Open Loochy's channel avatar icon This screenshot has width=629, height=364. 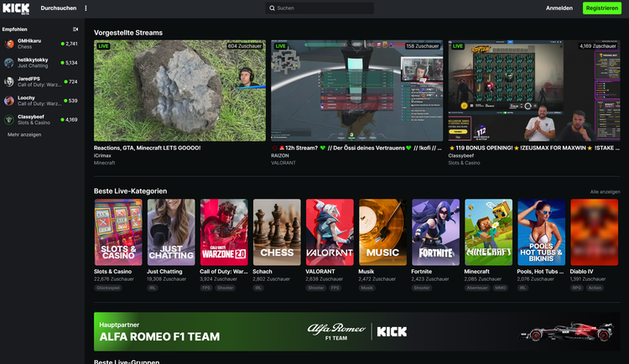[x=10, y=101]
